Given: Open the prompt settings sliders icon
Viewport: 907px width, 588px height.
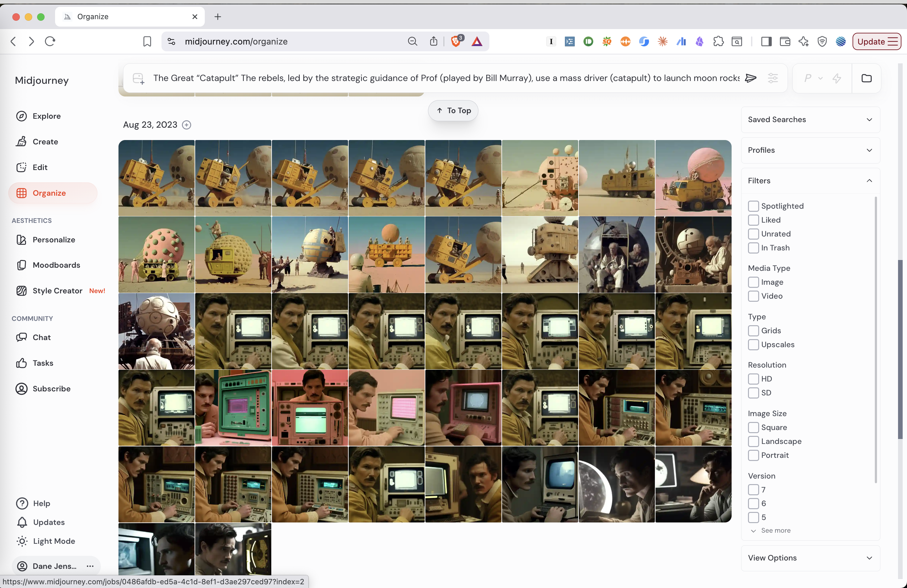Looking at the screenshot, I should (773, 78).
